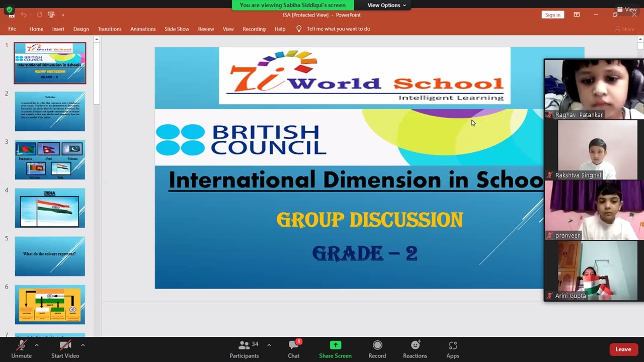This screenshot has width=644, height=362.
Task: Click the GROUP DISCUSSION heading on slide
Action: (370, 220)
